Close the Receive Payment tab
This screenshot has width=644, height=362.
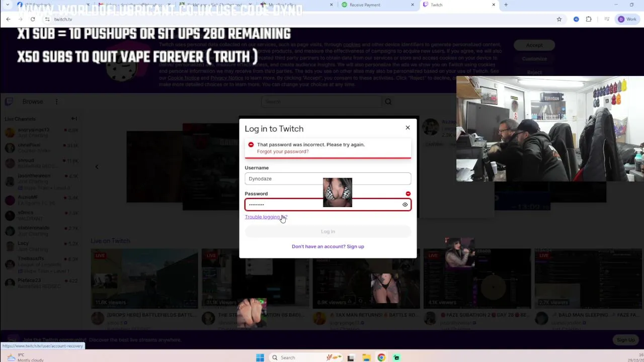click(413, 5)
